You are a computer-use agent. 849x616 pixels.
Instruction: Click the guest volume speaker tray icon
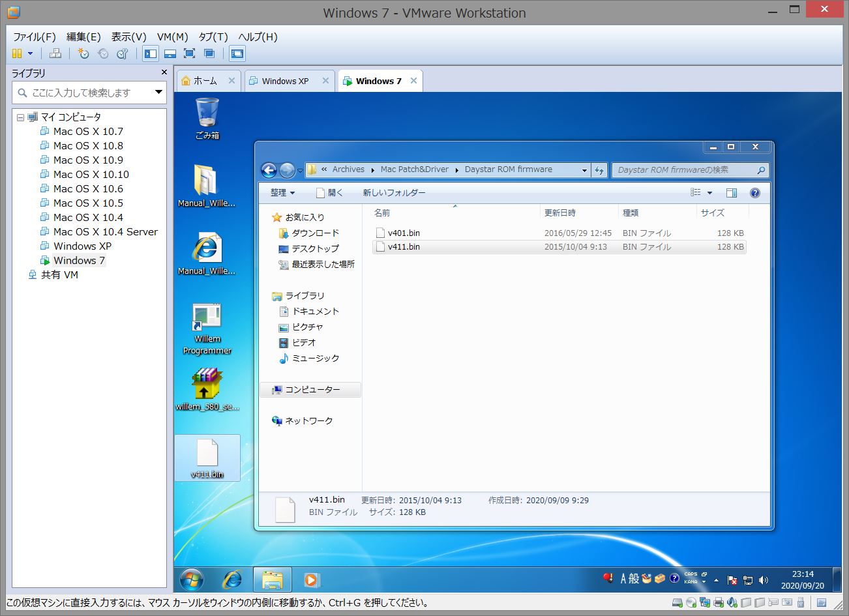(x=763, y=579)
